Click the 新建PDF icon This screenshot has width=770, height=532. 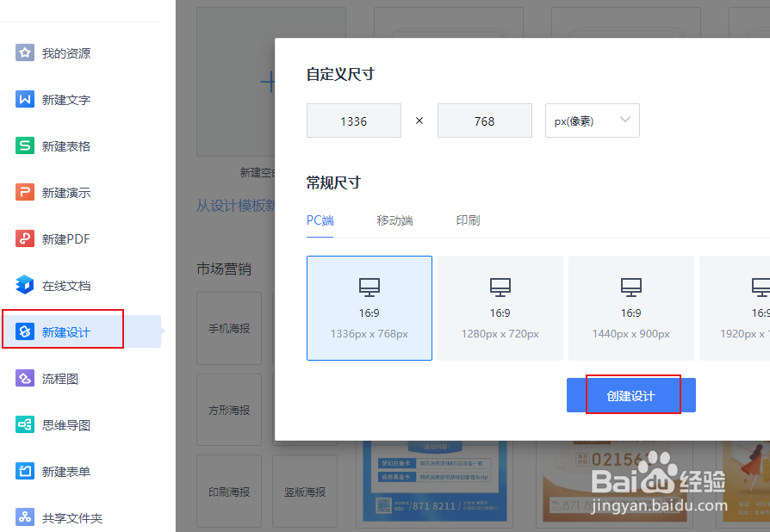click(x=25, y=238)
